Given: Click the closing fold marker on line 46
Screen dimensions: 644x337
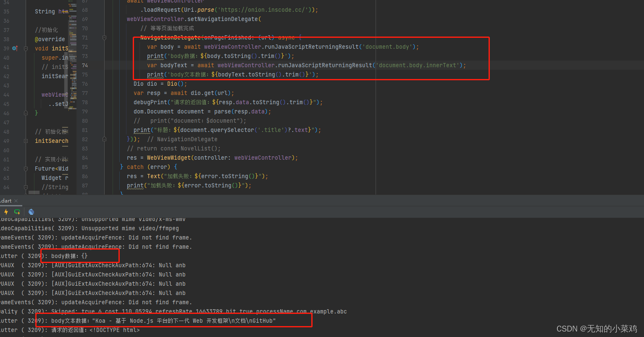Looking at the screenshot, I should 26,113.
